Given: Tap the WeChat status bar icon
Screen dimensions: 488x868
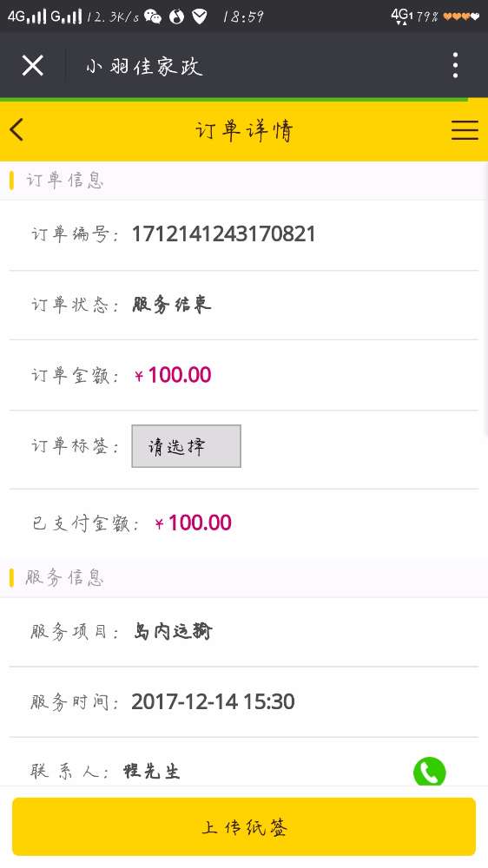Looking at the screenshot, I should point(153,17).
